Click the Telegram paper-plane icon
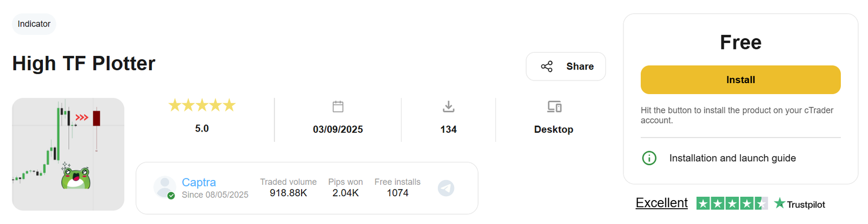 446,188
